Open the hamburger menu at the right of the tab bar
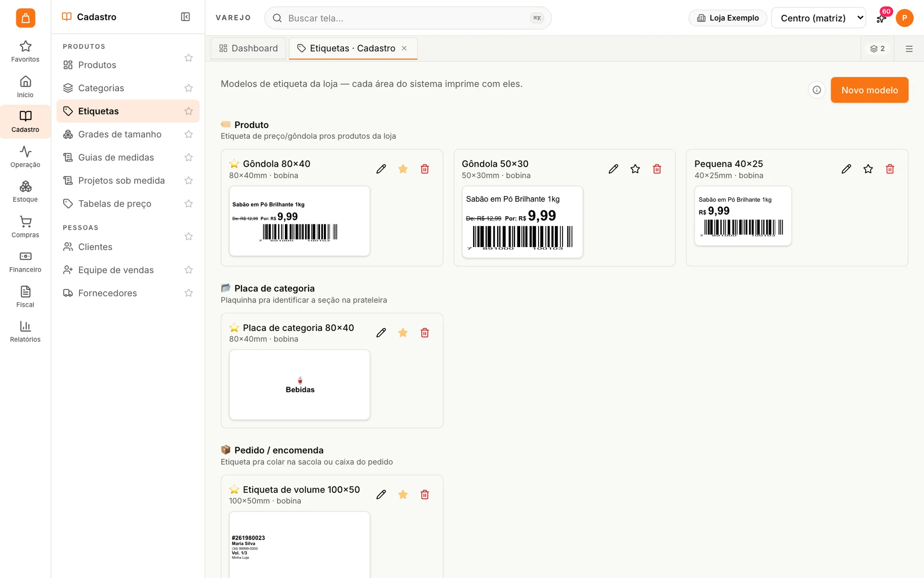 click(909, 49)
